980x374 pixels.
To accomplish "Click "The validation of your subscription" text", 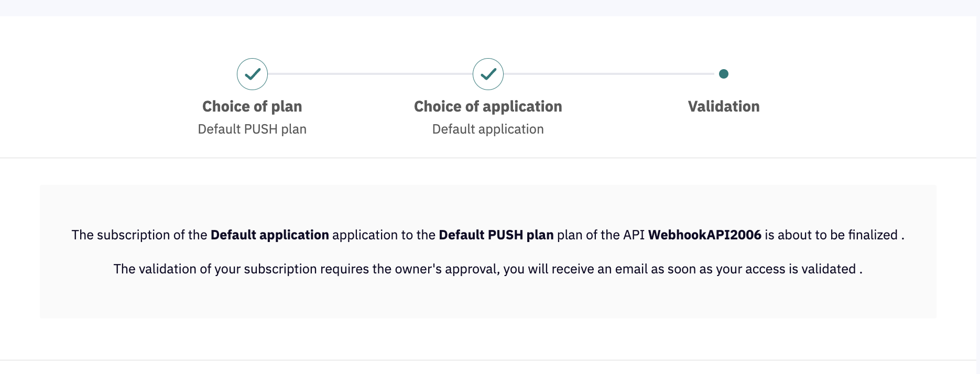I will (215, 269).
